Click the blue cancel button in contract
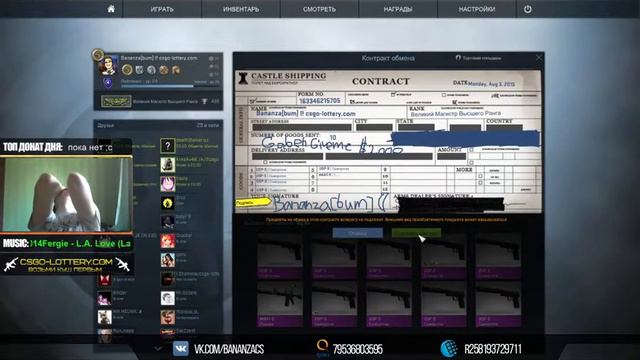640x360 pixels. pos(358,233)
